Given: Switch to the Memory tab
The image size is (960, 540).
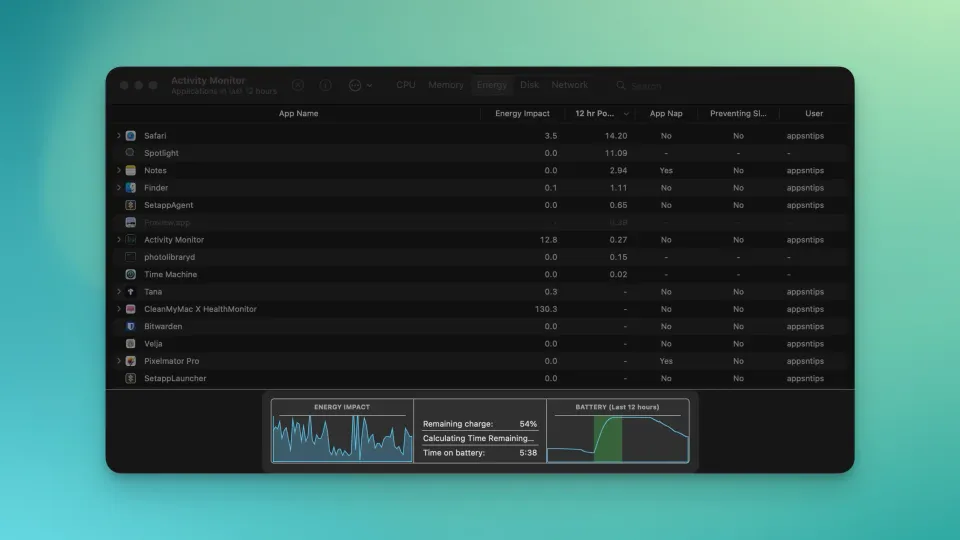Looking at the screenshot, I should point(446,86).
